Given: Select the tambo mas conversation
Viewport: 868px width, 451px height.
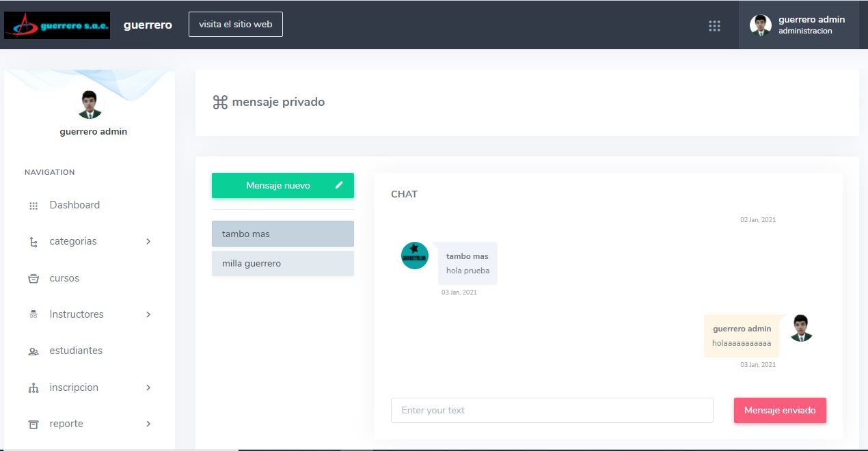Looking at the screenshot, I should tap(283, 234).
